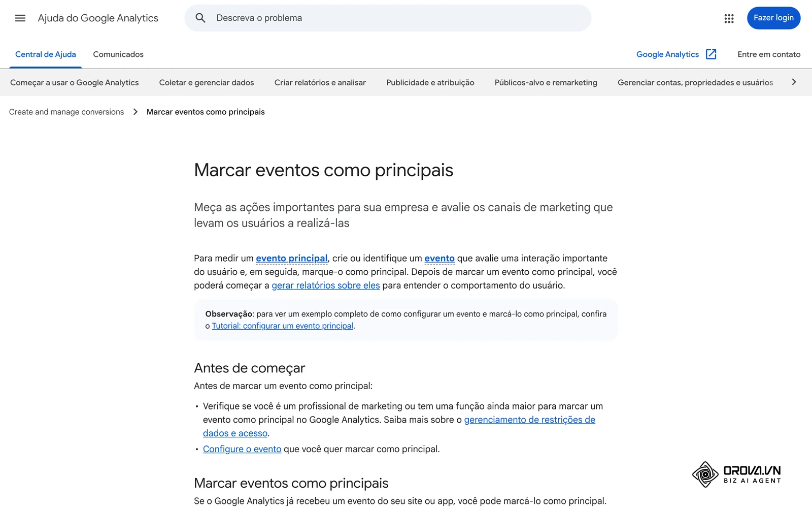
Task: Click the Observação note label
Action: click(229, 314)
